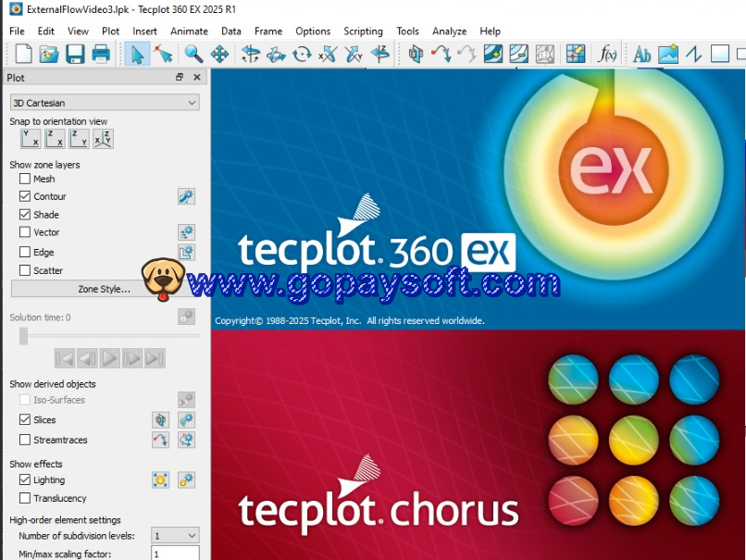Choose the slice placement tool in toolbar

pos(416,54)
